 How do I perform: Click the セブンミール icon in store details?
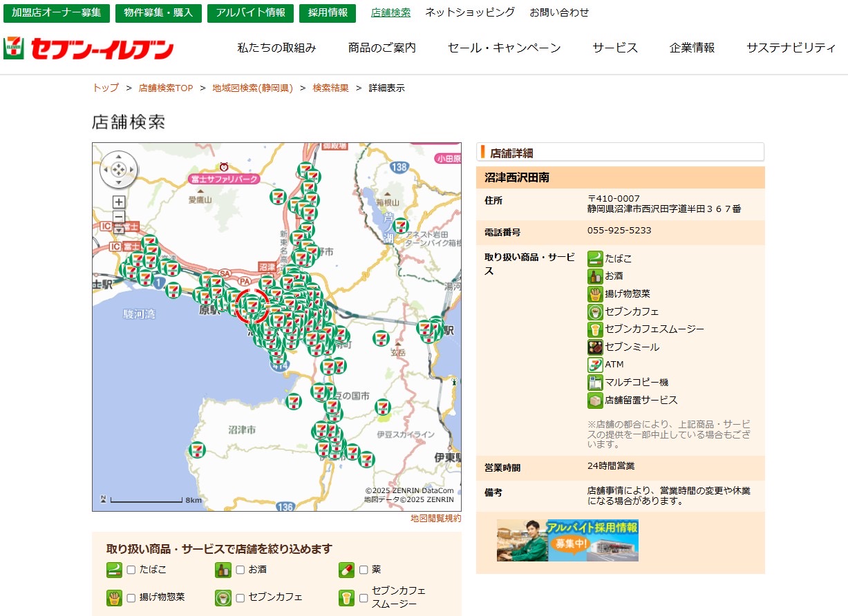595,347
